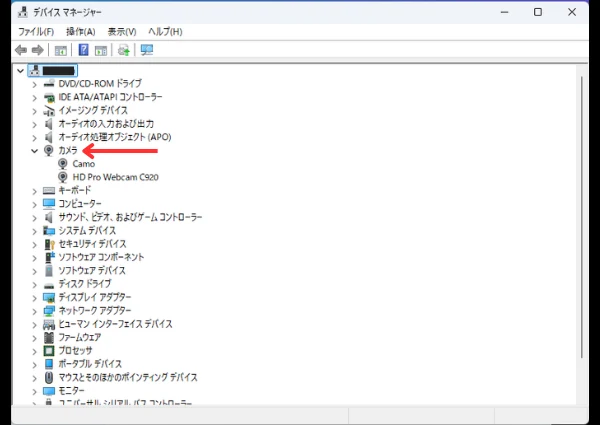The width and height of the screenshot is (600, 425).
Task: Select the システム デバイス label
Action: coord(87,231)
